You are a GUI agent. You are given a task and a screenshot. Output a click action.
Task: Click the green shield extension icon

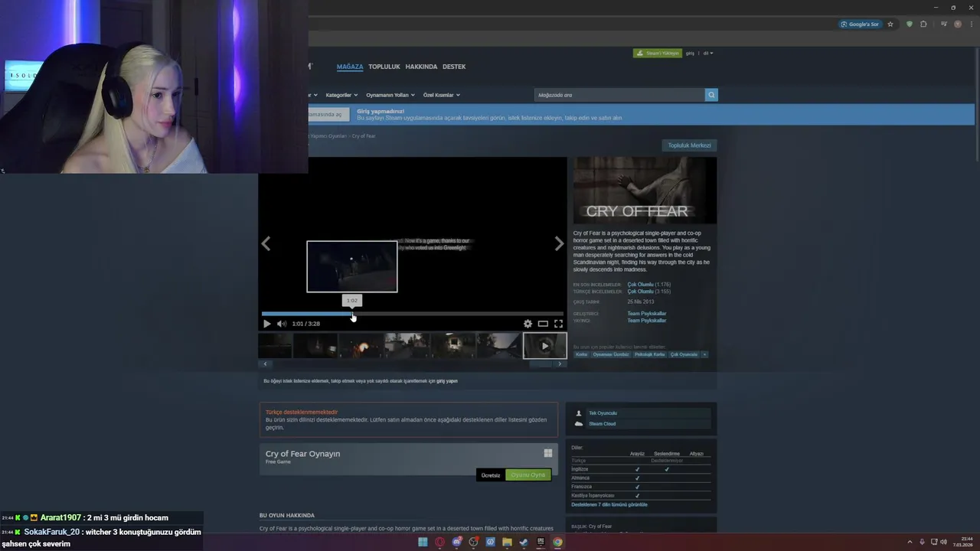909,24
